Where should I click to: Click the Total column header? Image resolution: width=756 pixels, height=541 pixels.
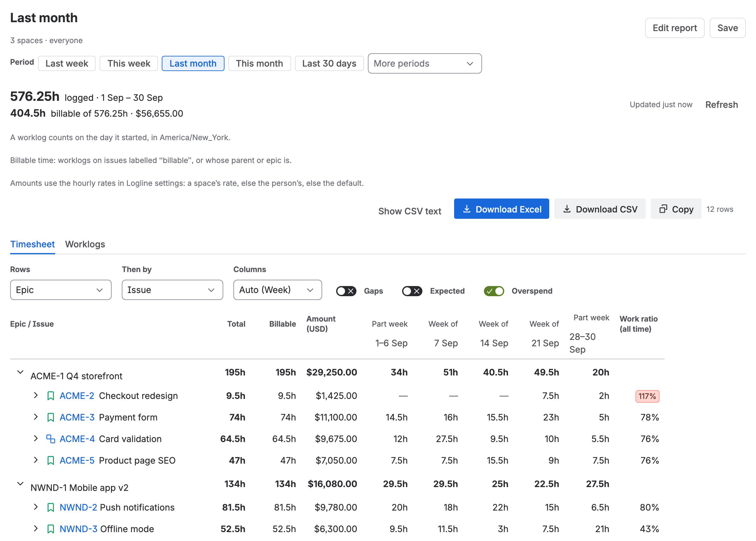click(236, 324)
